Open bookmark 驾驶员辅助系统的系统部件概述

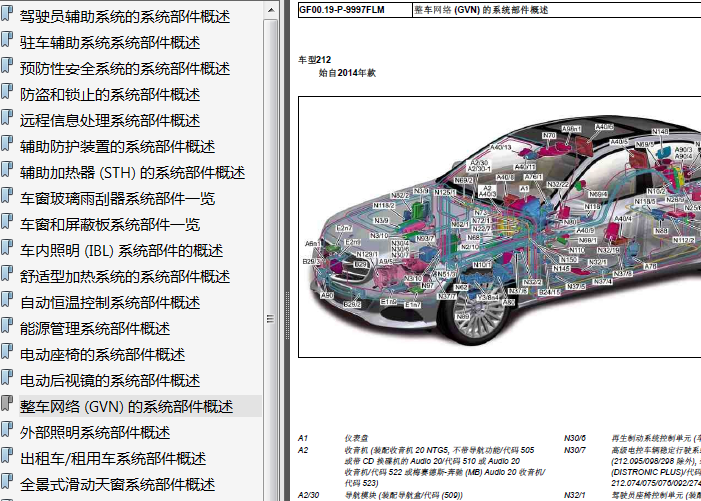pyautogui.click(x=125, y=17)
